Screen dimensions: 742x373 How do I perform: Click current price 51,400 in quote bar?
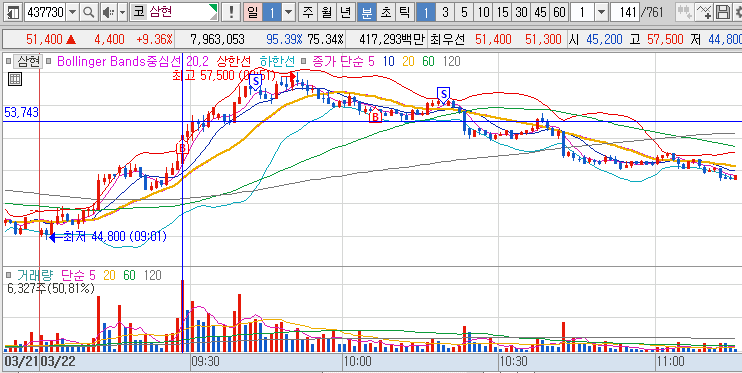click(43, 39)
